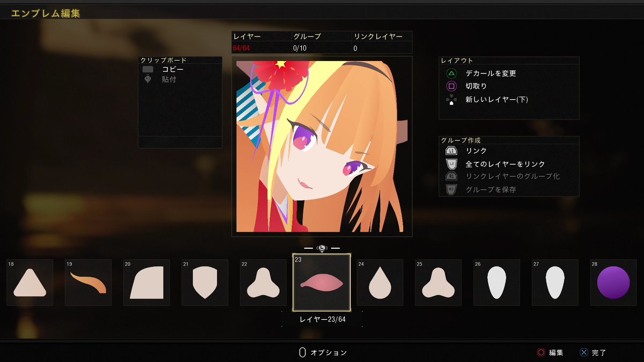Choose デカールを変更 in layout panel
This screenshot has width=644, height=362.
click(x=491, y=73)
